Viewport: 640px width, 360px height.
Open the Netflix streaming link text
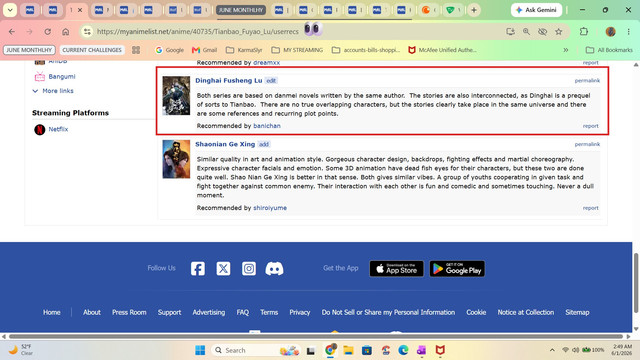[x=58, y=129]
